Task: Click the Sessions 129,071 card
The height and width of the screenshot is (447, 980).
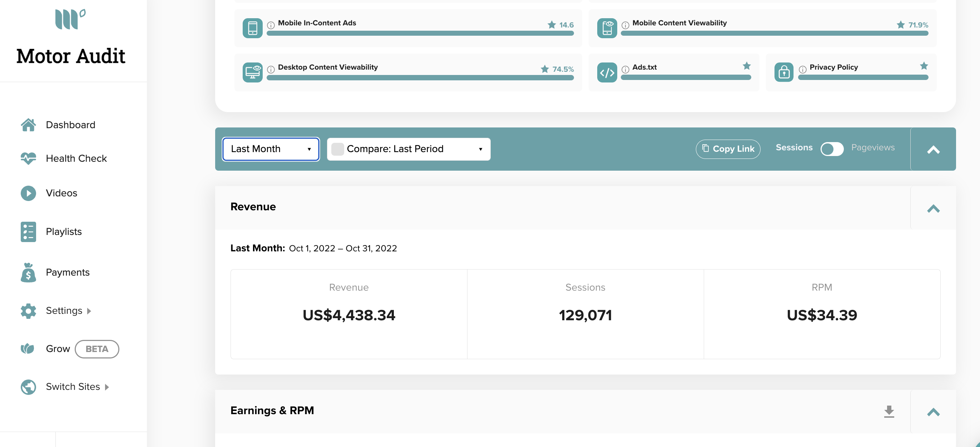Action: pos(585,314)
